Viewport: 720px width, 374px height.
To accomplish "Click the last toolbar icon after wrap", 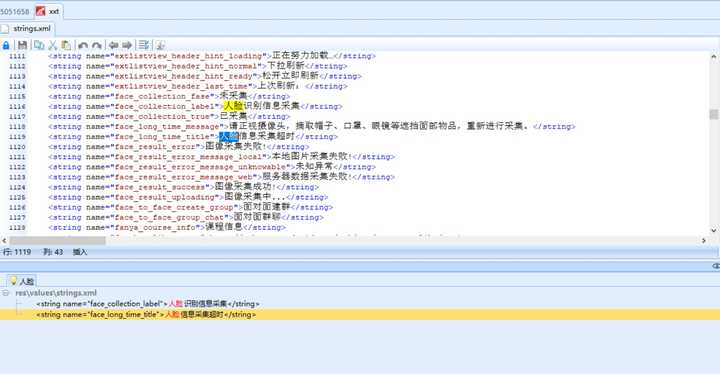I will pyautogui.click(x=160, y=45).
